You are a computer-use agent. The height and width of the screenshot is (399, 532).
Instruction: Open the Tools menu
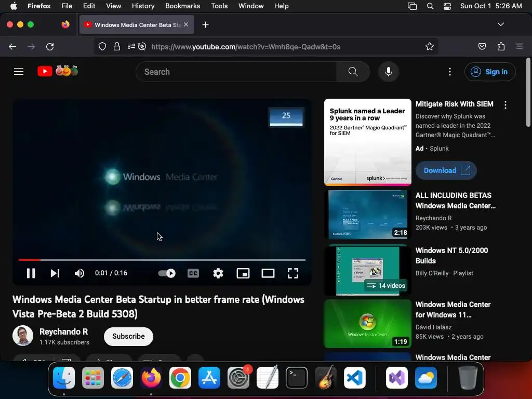(x=219, y=6)
